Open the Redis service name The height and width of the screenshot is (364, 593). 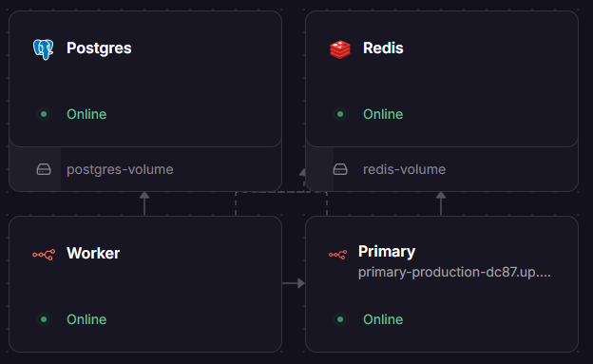[383, 48]
